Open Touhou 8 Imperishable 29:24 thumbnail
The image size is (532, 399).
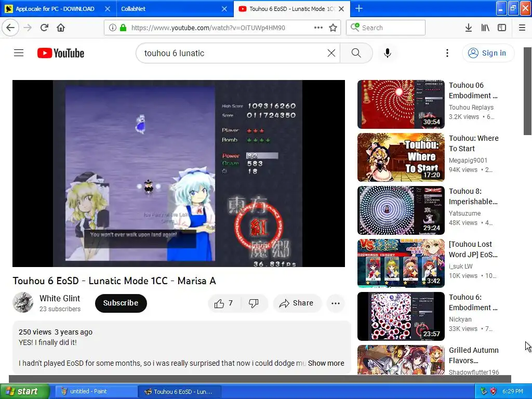[x=401, y=210]
